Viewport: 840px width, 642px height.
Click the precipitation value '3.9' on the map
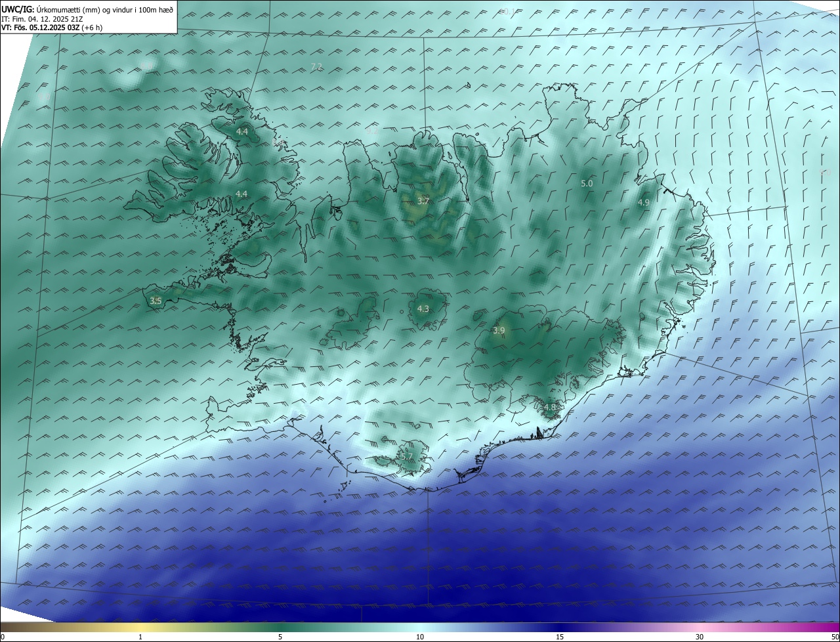tap(499, 330)
